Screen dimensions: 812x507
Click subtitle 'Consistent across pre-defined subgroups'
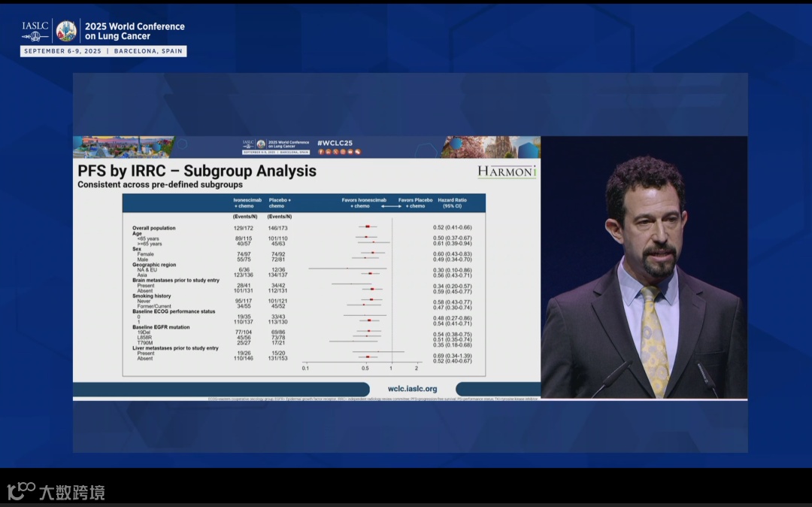coord(160,185)
